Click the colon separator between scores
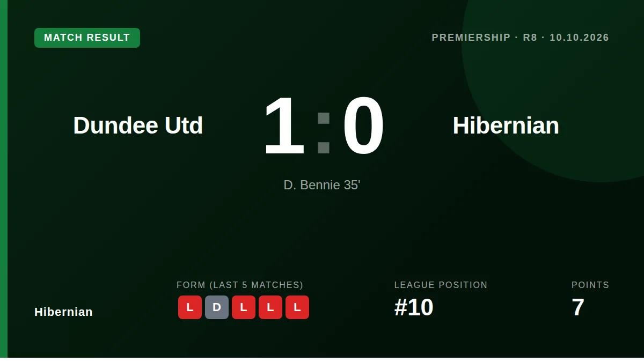The height and width of the screenshot is (362, 644). [323, 132]
